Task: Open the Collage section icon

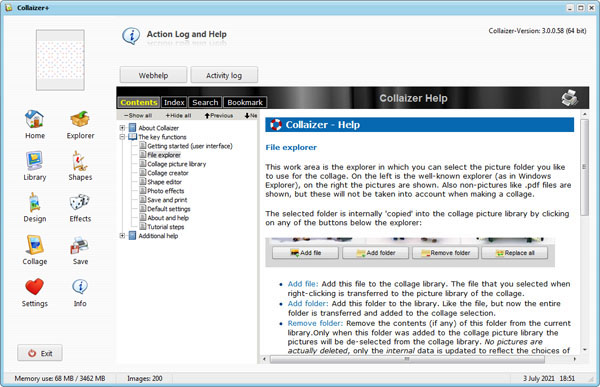Action: pos(34,245)
